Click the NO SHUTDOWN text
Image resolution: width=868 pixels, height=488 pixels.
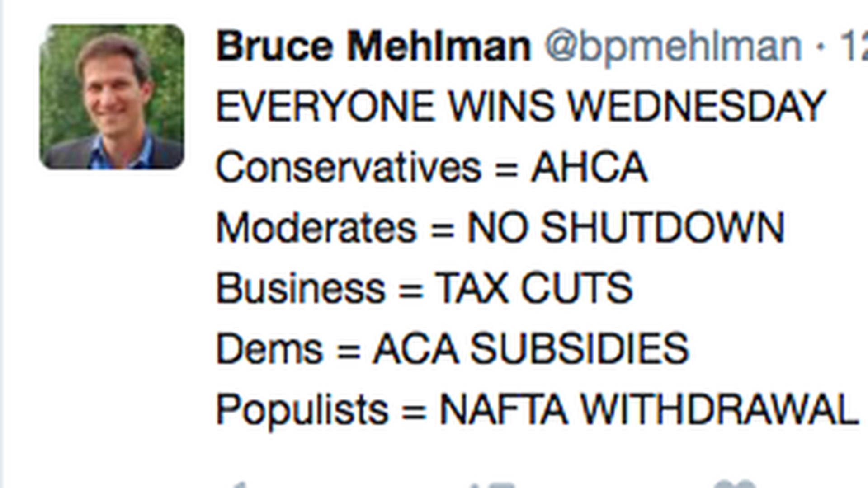[x=625, y=228]
